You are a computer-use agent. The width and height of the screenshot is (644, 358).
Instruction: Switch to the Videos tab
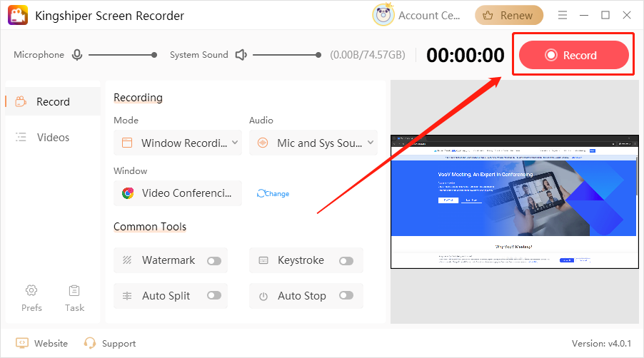[53, 137]
